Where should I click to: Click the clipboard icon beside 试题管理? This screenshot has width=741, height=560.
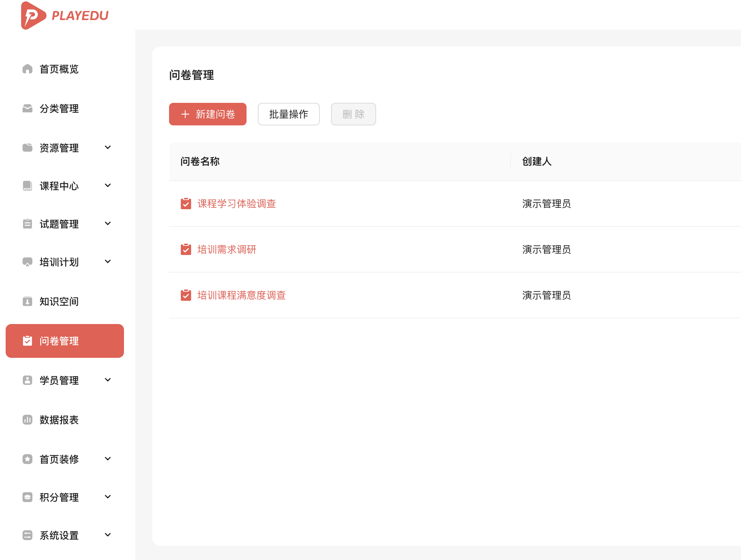(27, 224)
